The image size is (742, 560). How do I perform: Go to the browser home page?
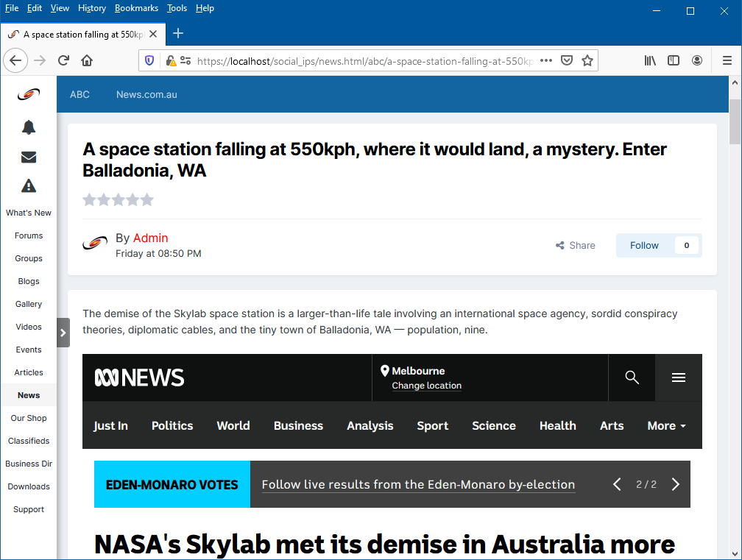pos(87,60)
